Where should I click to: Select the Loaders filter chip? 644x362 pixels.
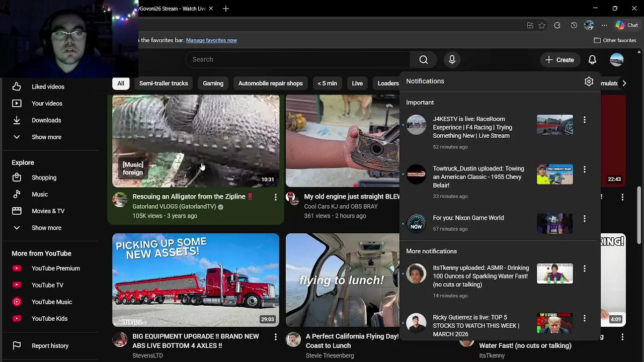coord(387,83)
